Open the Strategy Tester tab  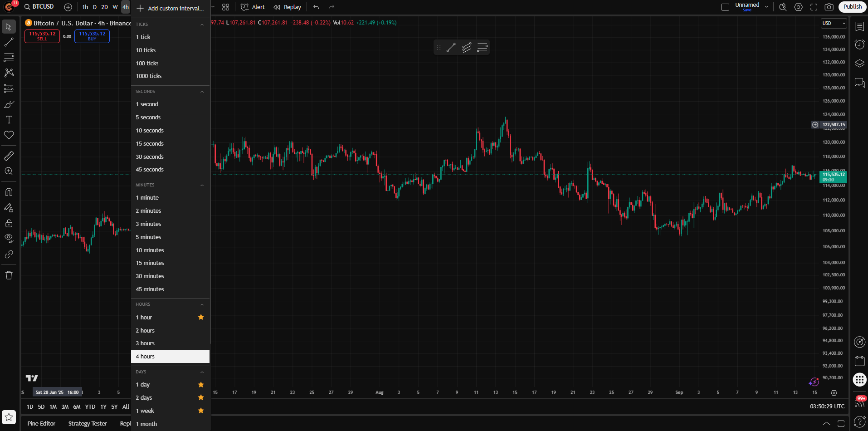88,424
